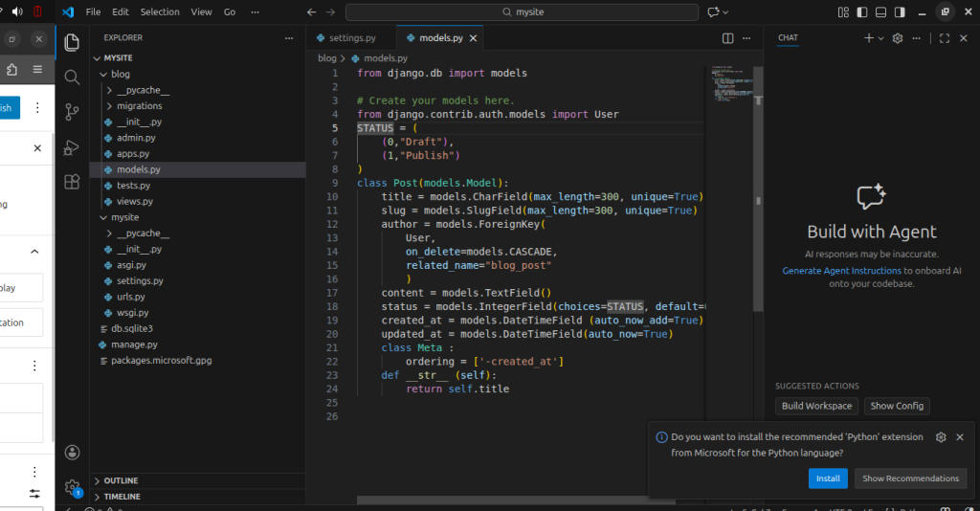Open the Selection menu
This screenshot has height=511, width=980.
160,12
